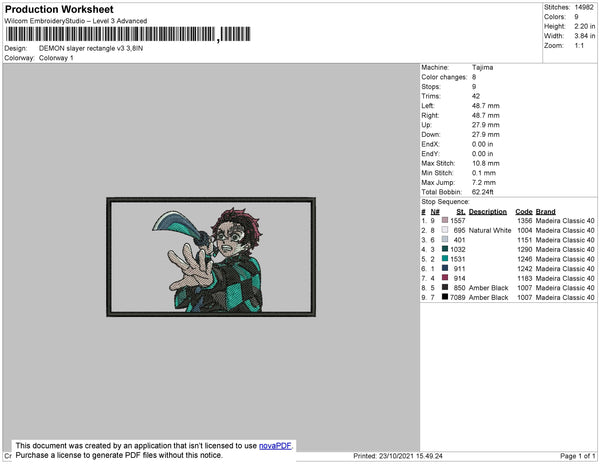
Task: Click code 1290 in the thread 1032 row
Action: point(525,249)
